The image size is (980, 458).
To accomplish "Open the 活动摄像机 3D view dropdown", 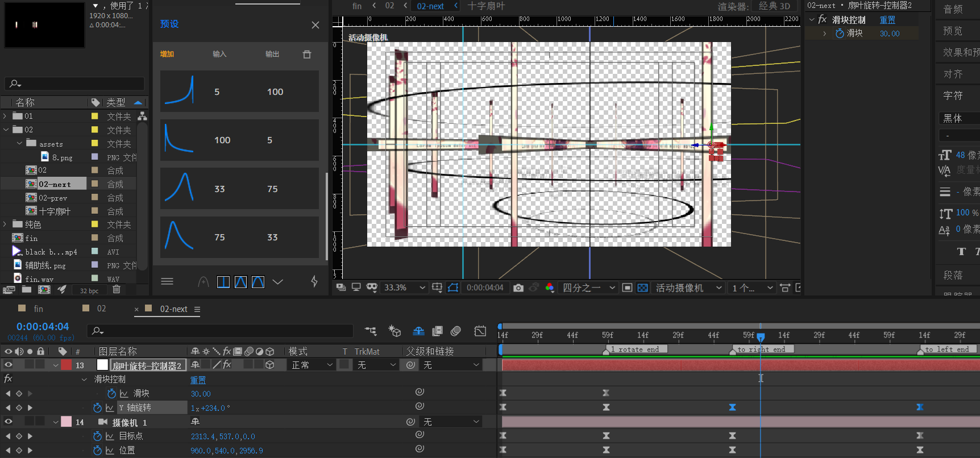I will [x=689, y=288].
